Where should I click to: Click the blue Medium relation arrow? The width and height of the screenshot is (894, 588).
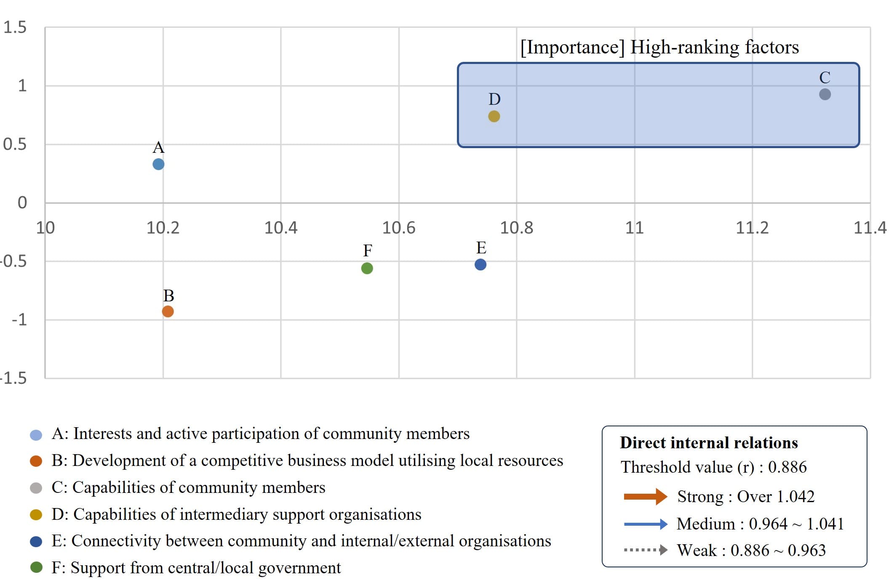[x=645, y=524]
